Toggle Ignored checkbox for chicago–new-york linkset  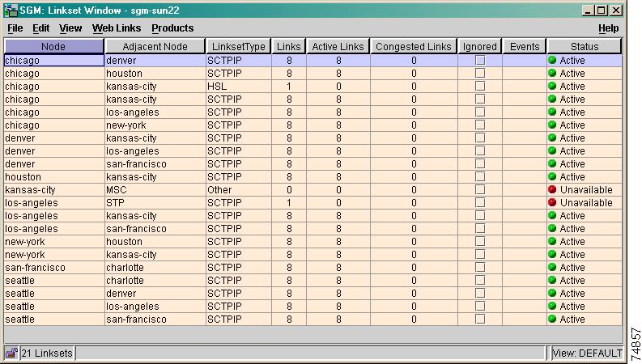pos(480,125)
